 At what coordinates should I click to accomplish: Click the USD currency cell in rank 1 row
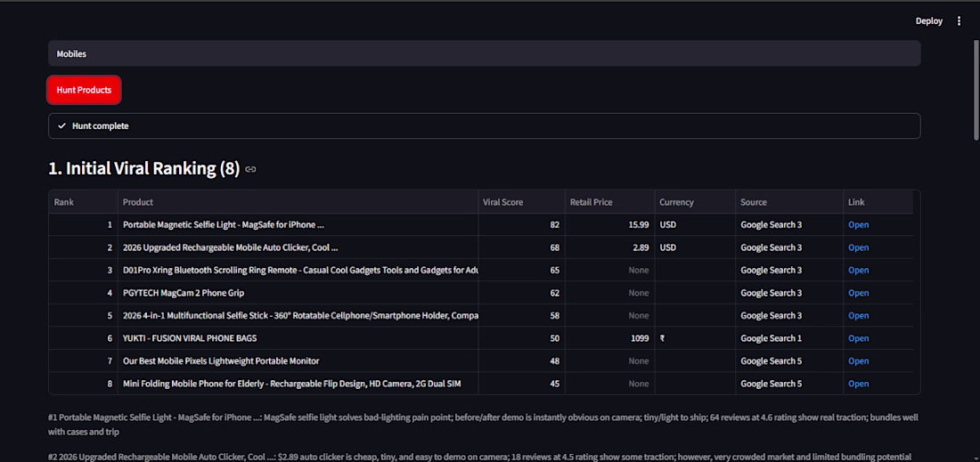pos(695,224)
